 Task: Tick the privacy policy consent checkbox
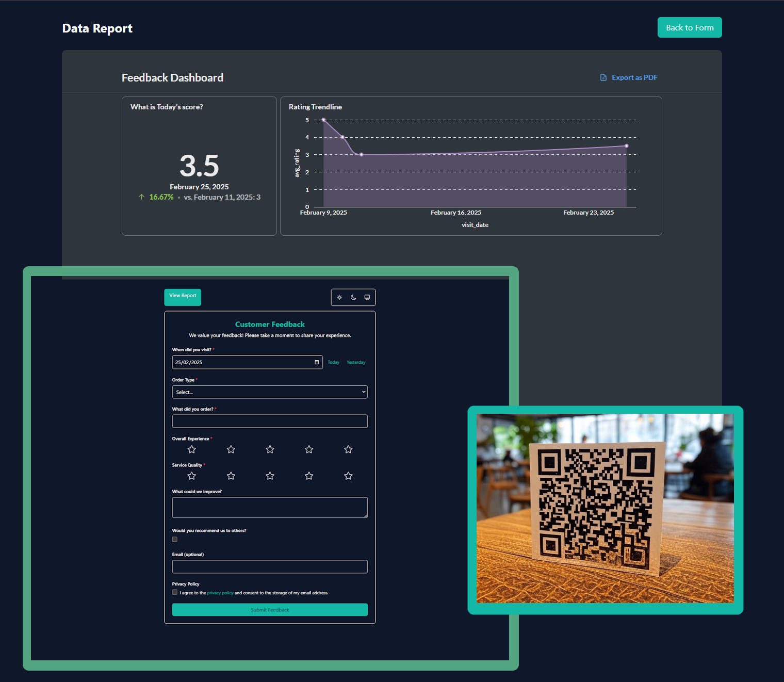[x=175, y=592]
